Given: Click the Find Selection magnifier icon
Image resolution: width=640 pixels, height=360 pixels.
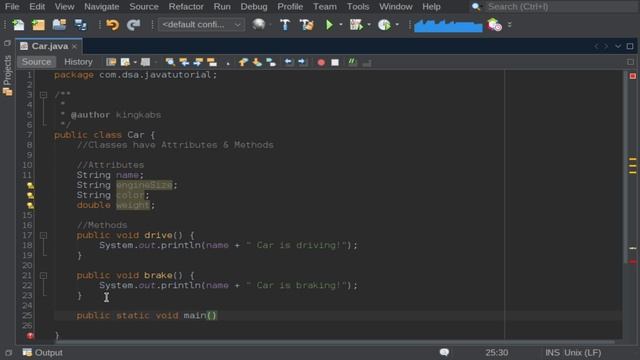Looking at the screenshot, I should (x=170, y=62).
